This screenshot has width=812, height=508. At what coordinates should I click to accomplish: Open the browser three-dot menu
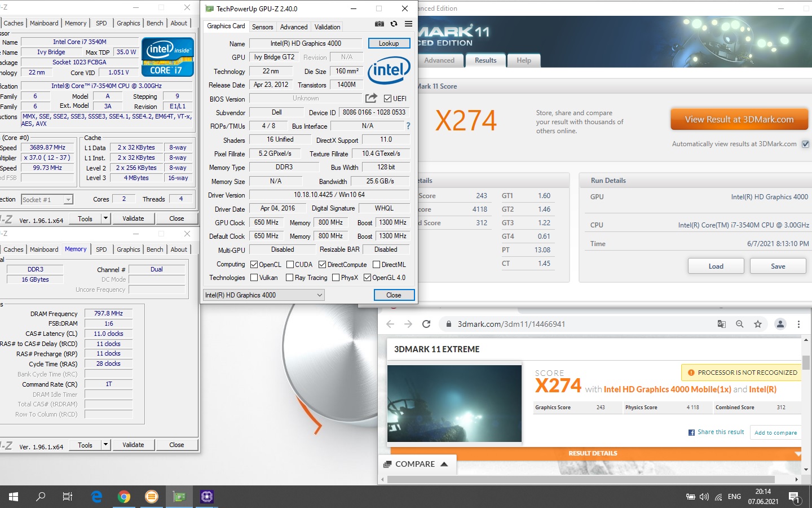(798, 324)
